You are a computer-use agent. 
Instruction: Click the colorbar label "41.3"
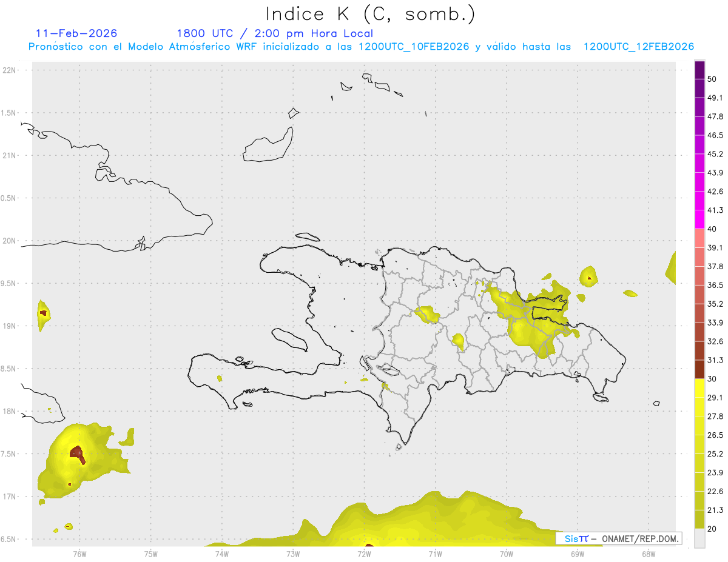tap(715, 211)
